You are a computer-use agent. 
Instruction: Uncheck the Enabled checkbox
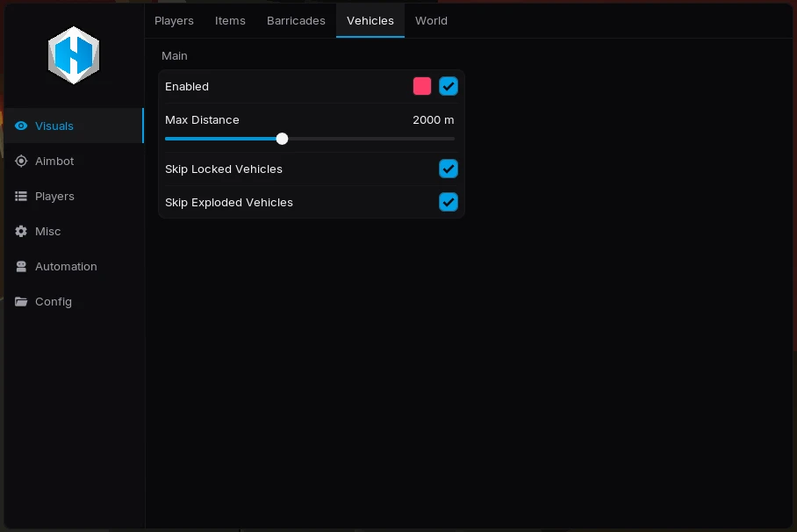(x=449, y=86)
